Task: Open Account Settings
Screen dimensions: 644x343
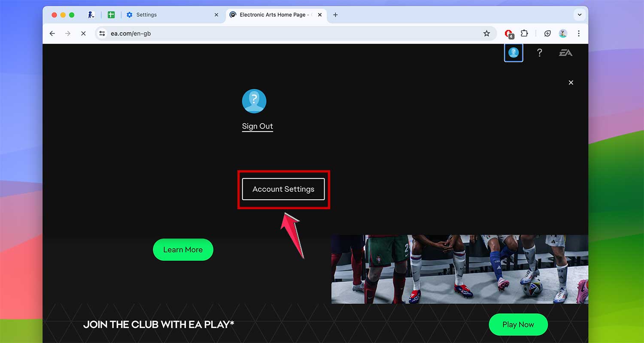Action: (x=283, y=189)
